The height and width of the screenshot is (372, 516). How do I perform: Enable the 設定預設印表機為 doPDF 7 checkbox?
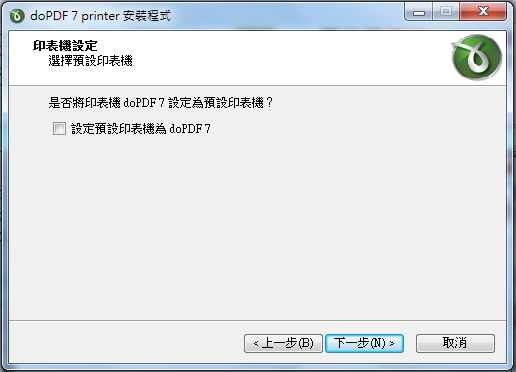pyautogui.click(x=59, y=128)
